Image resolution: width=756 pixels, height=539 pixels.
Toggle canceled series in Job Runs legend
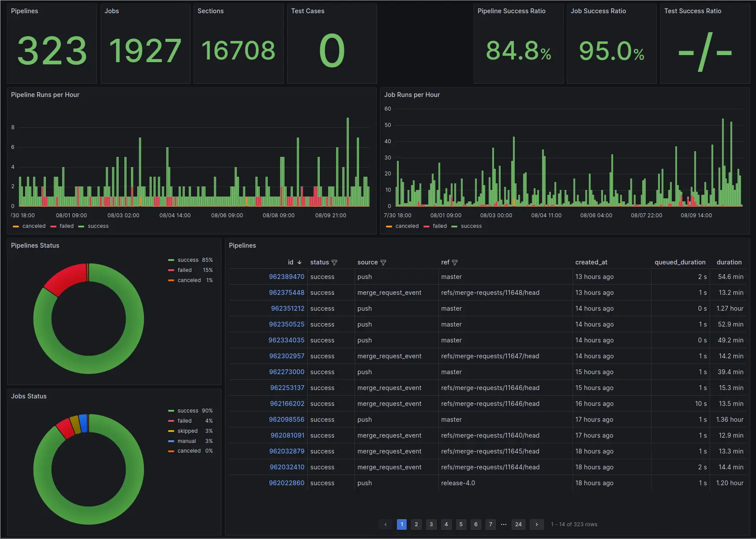click(402, 226)
